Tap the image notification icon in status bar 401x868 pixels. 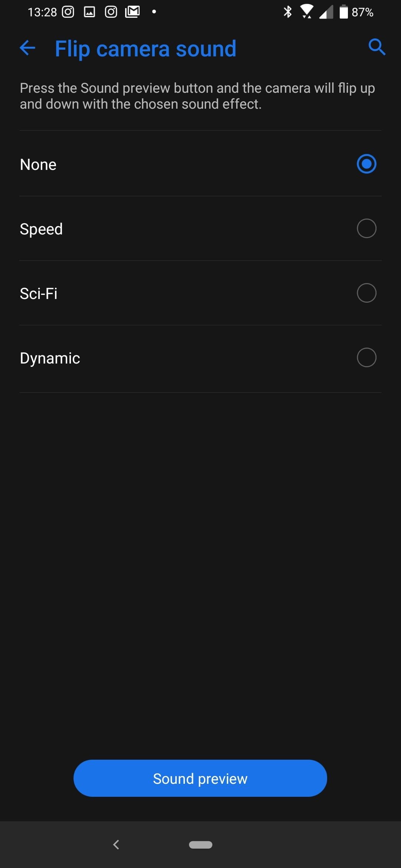point(89,12)
